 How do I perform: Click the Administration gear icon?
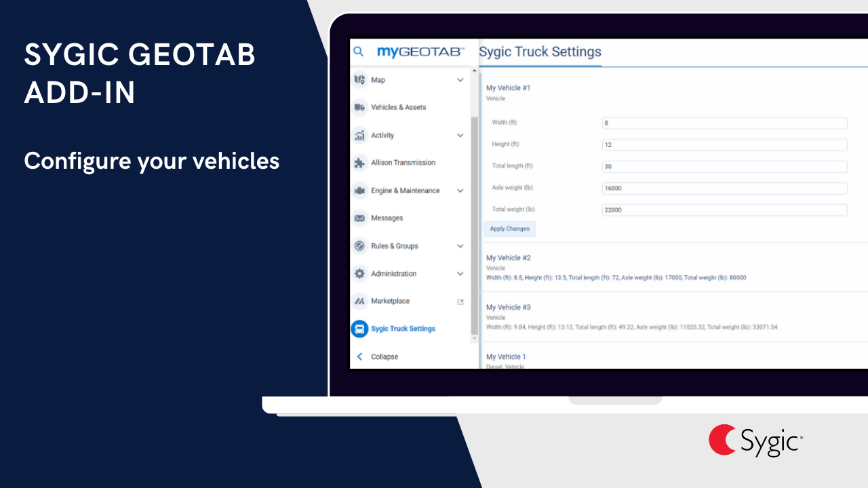(x=359, y=273)
